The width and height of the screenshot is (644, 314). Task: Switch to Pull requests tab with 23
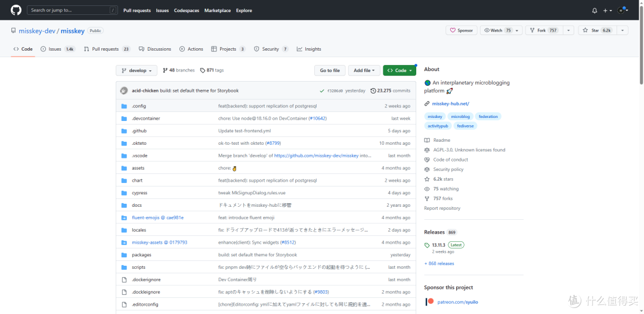(x=107, y=49)
